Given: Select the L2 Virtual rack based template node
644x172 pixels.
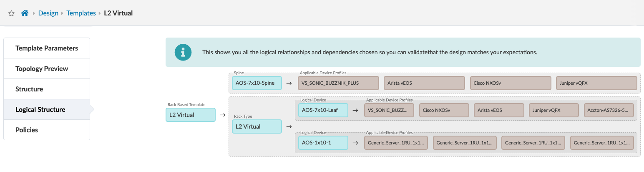Looking at the screenshot, I should point(191,115).
